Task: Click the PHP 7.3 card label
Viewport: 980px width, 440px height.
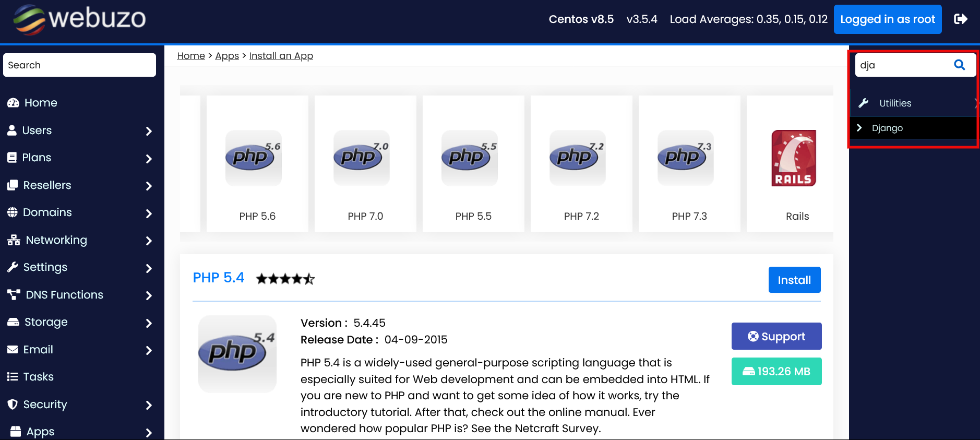Action: [689, 216]
